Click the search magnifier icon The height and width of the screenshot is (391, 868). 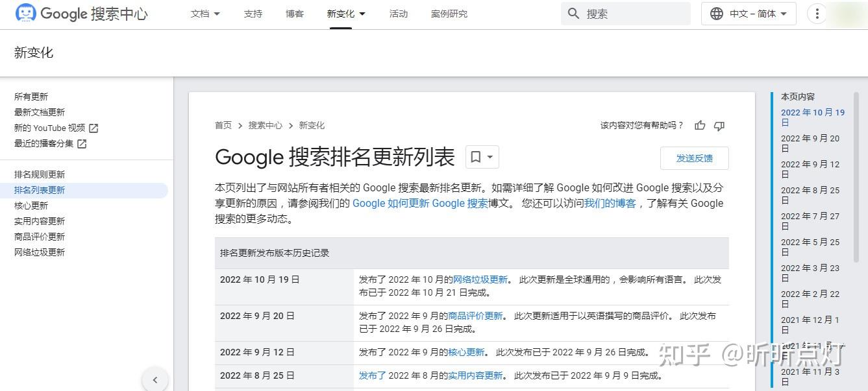(573, 14)
